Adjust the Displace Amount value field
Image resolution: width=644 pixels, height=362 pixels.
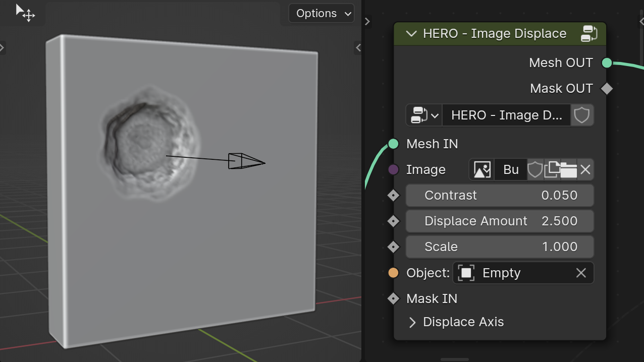(x=500, y=221)
